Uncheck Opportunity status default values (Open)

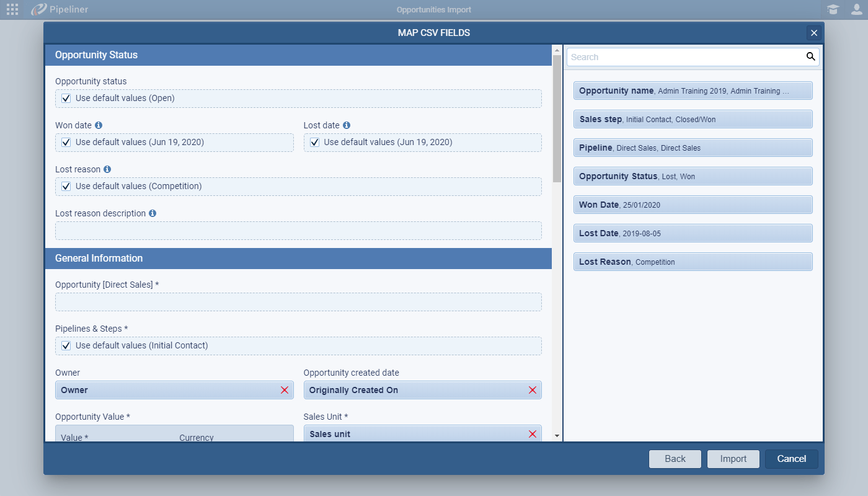[x=66, y=99]
